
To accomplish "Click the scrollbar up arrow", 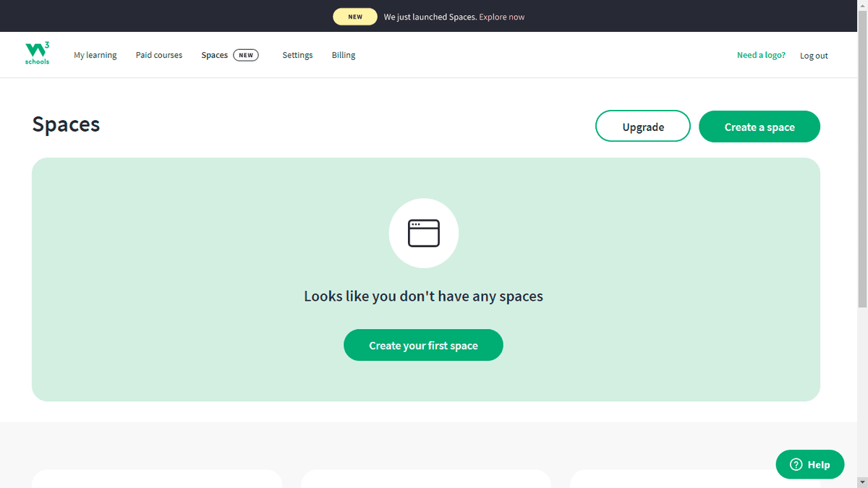I will pos(861,5).
